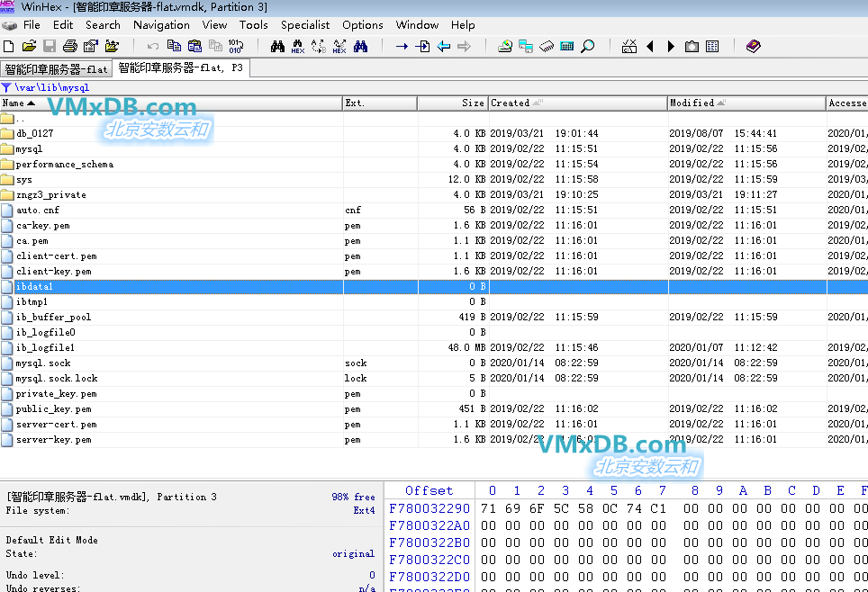Viewport: 868px width, 592px height.
Task: Open the Specialist menu
Action: point(305,25)
